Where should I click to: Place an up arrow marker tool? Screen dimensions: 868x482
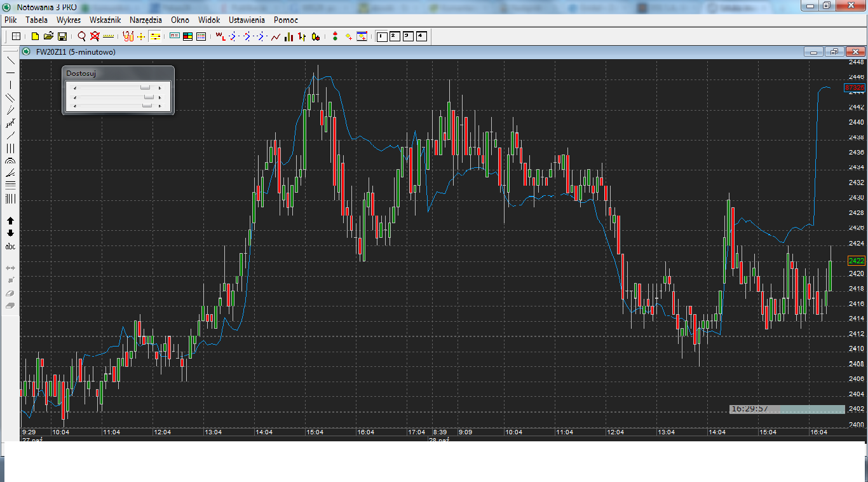(10, 221)
